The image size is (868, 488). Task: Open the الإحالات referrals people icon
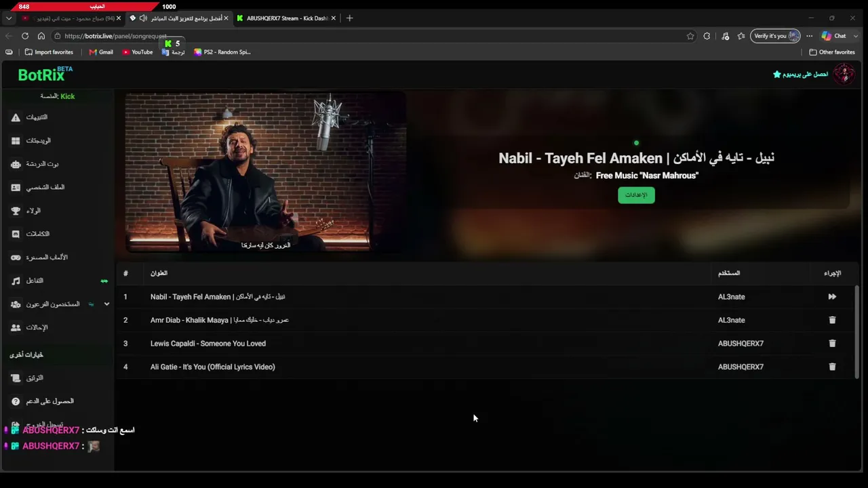pyautogui.click(x=16, y=327)
